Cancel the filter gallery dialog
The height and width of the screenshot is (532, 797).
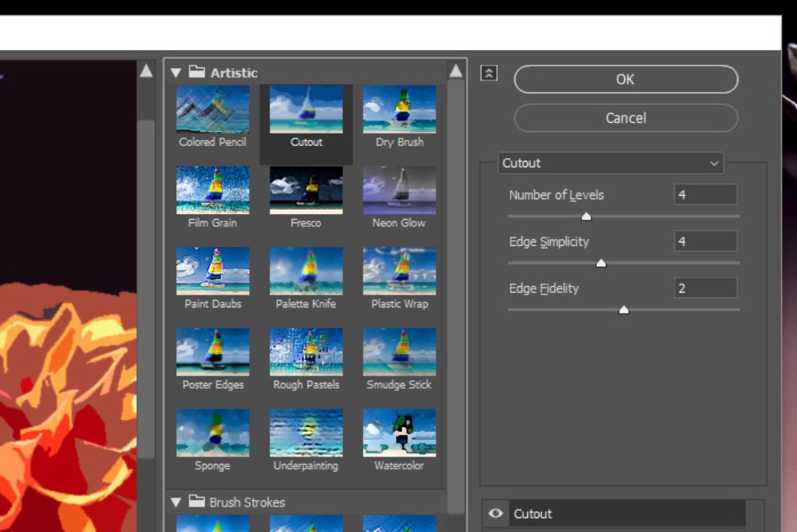[x=626, y=118]
